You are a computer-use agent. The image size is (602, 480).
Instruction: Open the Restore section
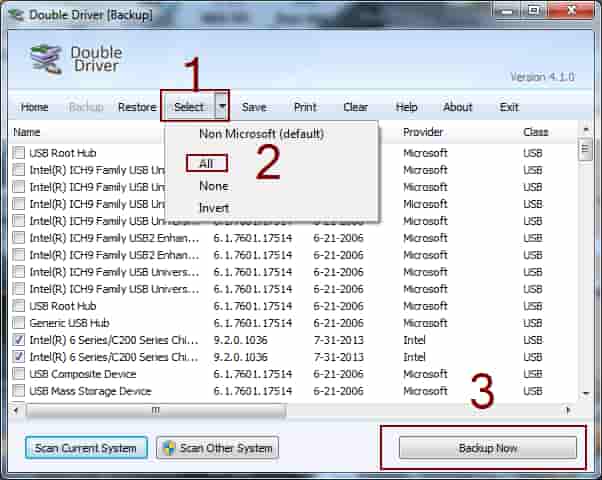click(x=137, y=107)
